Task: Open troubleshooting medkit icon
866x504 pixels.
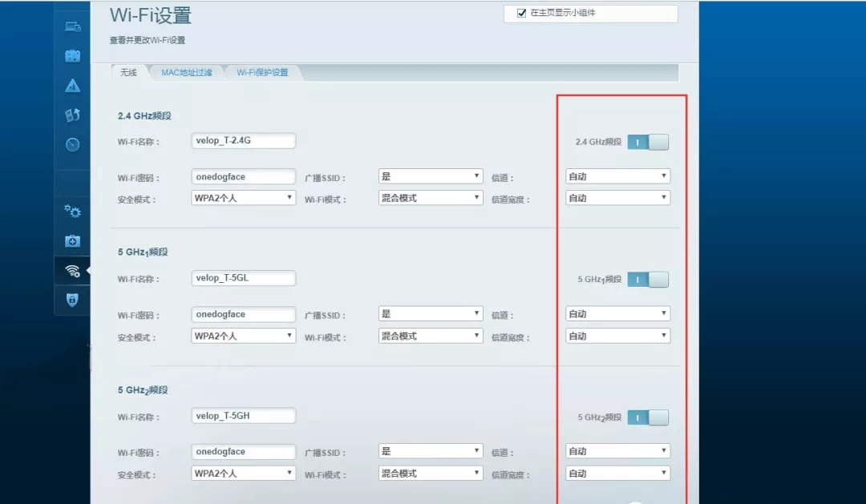Action: [x=73, y=241]
